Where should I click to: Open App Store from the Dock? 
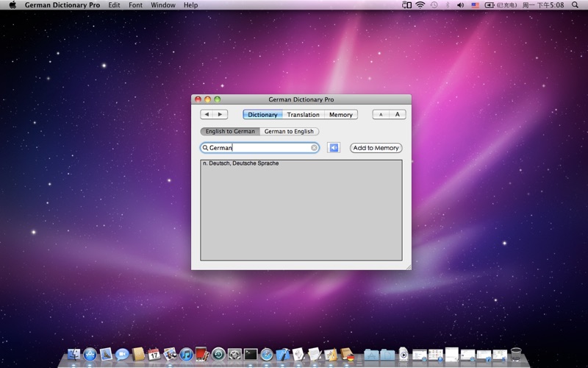tap(90, 354)
